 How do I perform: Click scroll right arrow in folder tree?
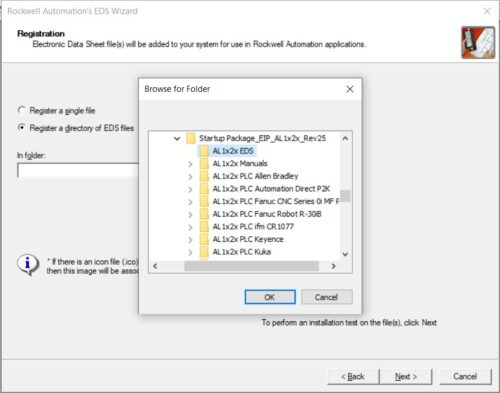333,266
